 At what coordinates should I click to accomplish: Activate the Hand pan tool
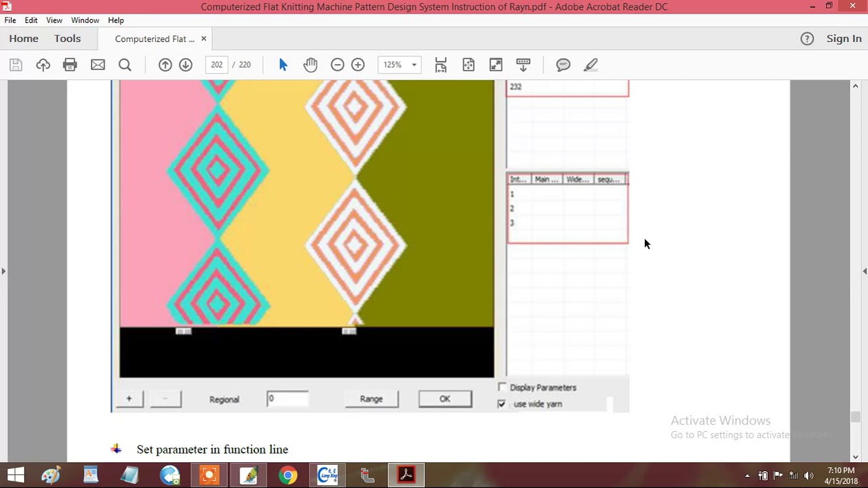[310, 65]
